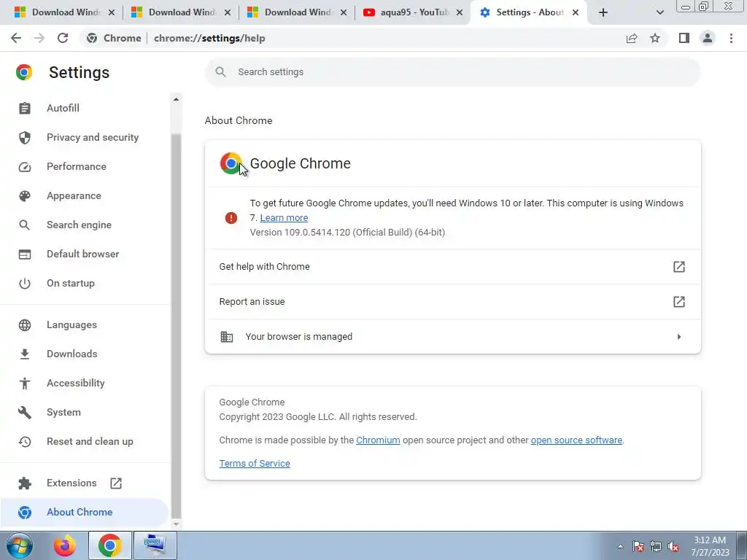Image resolution: width=747 pixels, height=560 pixels.
Task: Click the Chromium link
Action: [x=378, y=440]
